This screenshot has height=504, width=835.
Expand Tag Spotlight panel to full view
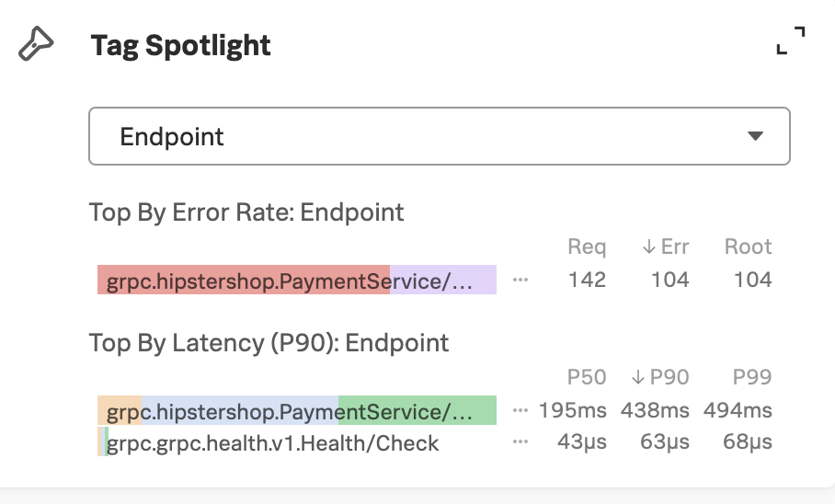click(791, 40)
